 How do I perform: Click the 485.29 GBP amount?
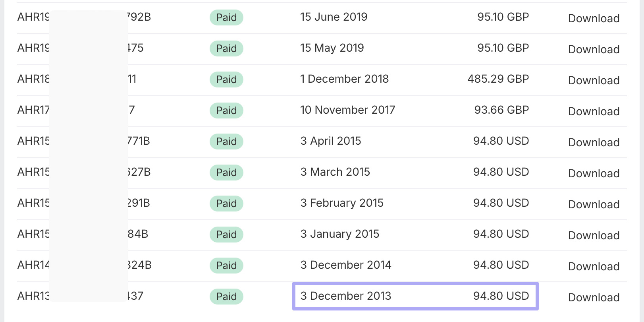click(498, 79)
